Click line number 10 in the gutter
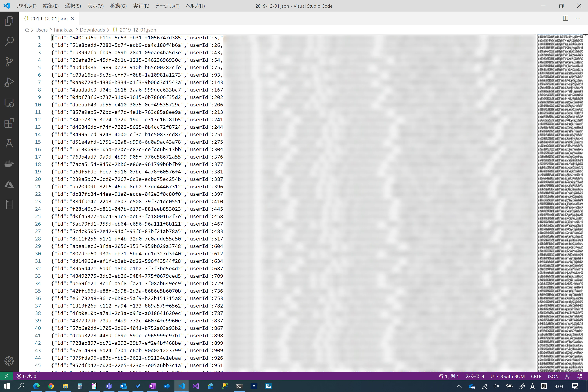588x392 pixels. tap(38, 105)
